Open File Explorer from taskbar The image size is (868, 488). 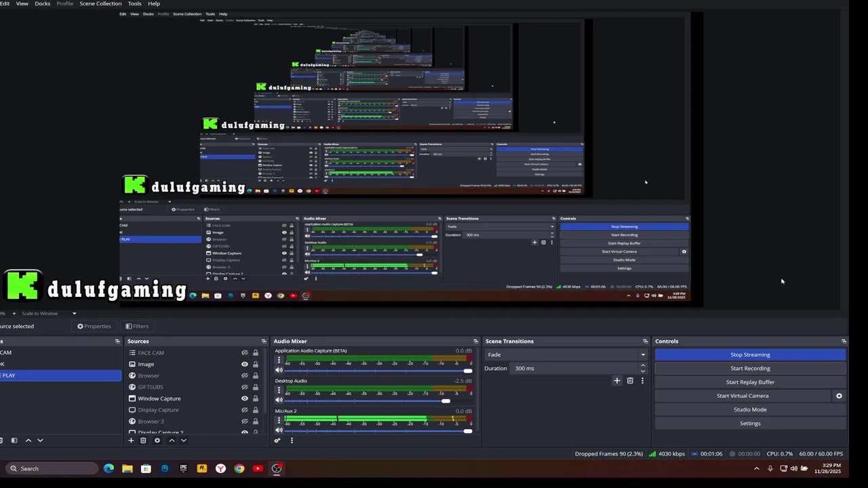coord(127,468)
